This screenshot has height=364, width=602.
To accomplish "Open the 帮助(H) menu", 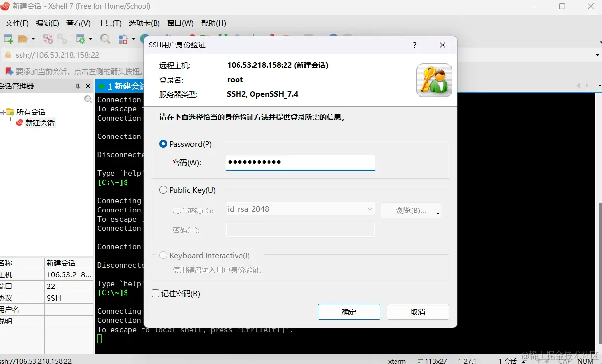I will pyautogui.click(x=213, y=23).
